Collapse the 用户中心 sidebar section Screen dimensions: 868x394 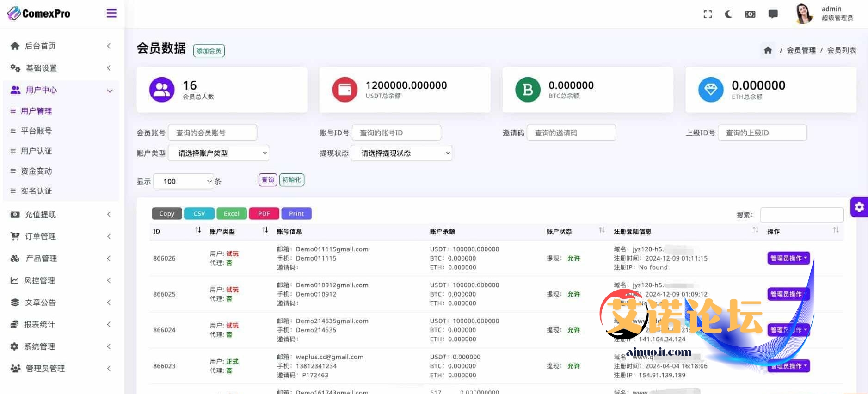click(61, 90)
